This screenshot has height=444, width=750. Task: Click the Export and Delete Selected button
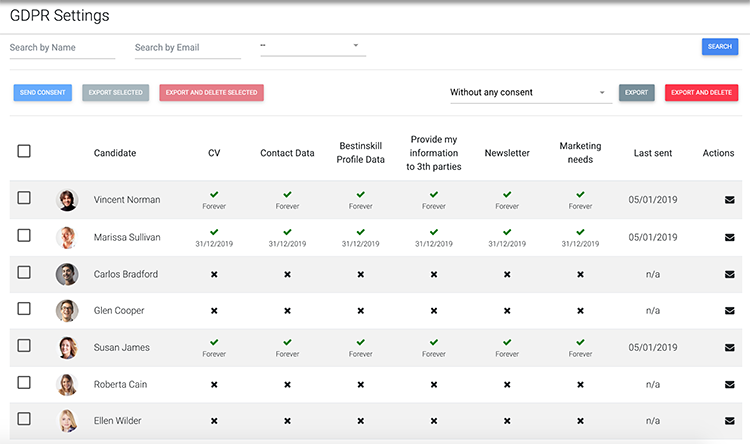211,93
